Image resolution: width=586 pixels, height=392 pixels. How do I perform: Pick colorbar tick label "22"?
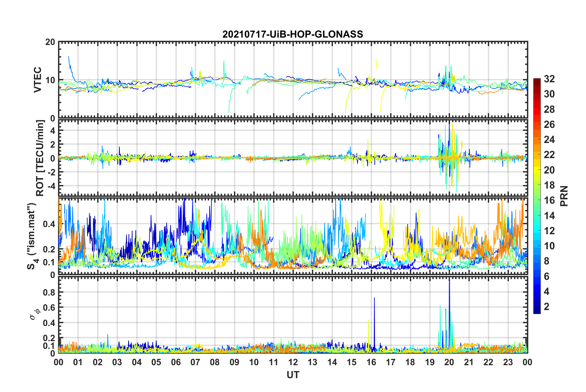coord(549,155)
